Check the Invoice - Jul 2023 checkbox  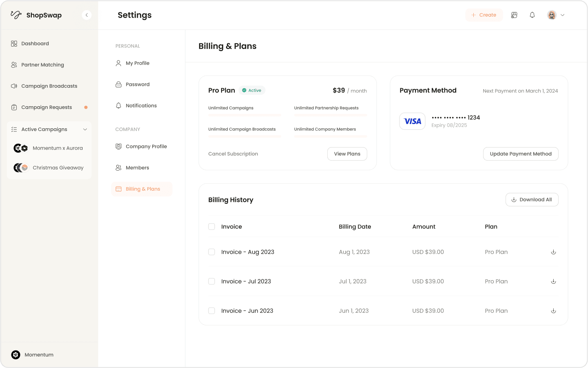pyautogui.click(x=211, y=281)
